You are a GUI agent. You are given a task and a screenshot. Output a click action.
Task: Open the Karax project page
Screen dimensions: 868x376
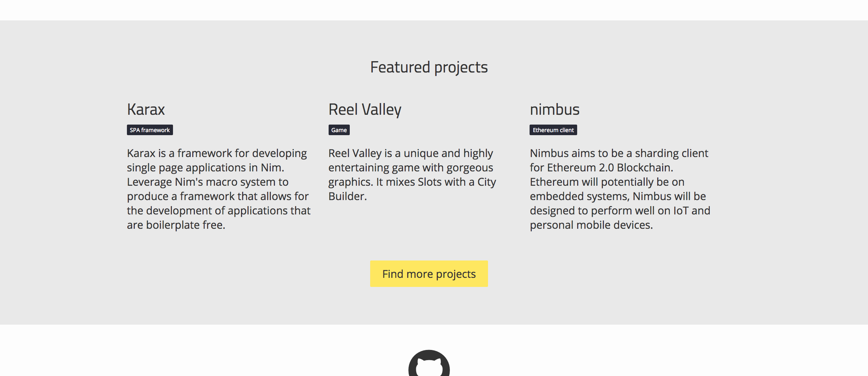[145, 109]
